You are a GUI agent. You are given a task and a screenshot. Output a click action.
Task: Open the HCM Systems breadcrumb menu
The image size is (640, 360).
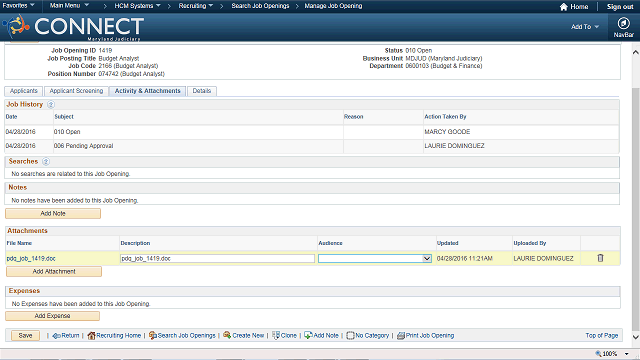[x=137, y=6]
